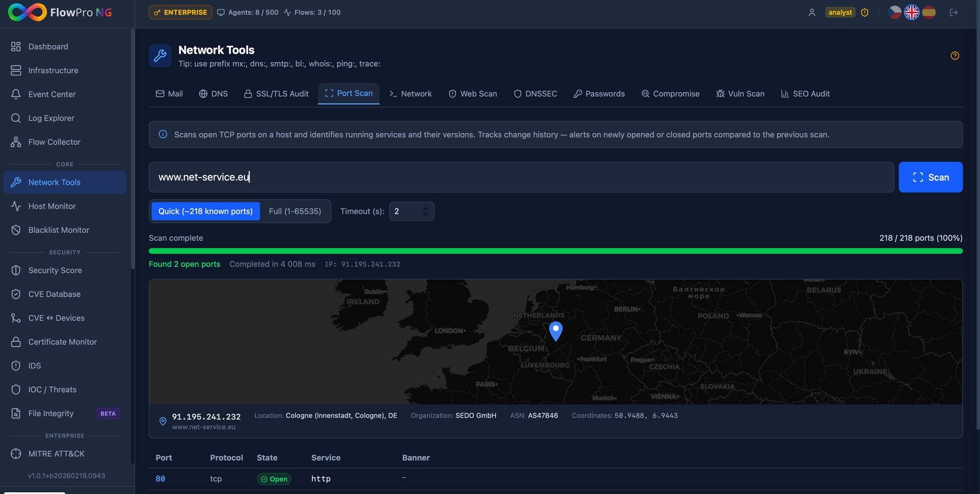The image size is (980, 494).
Task: Click the FlowPro NG infinity logo
Action: click(28, 12)
